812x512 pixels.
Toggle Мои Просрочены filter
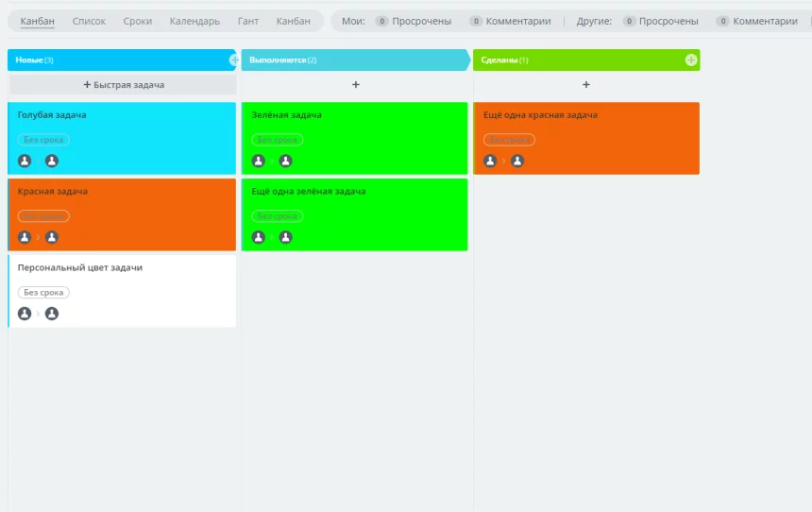414,21
